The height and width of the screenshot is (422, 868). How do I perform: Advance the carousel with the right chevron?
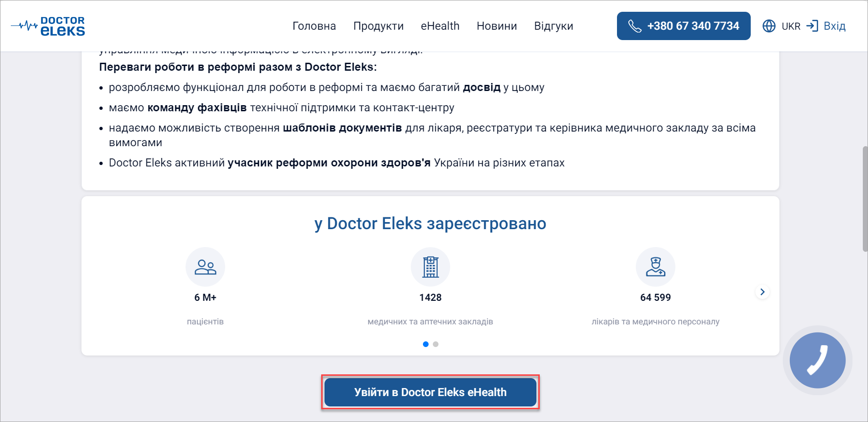763,292
